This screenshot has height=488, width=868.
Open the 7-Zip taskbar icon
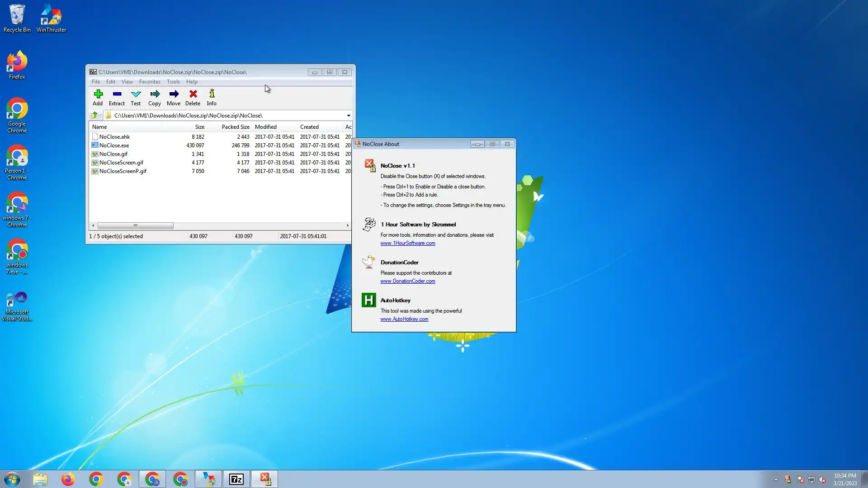236,479
